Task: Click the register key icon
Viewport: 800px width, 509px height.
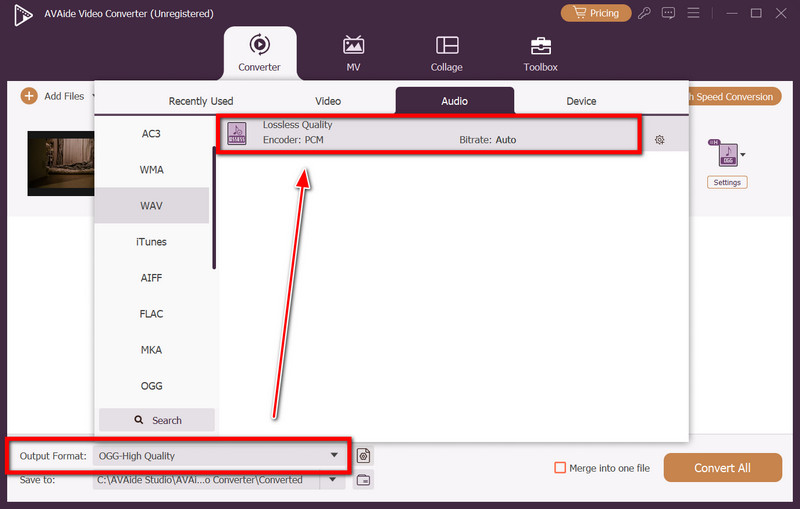Action: 644,13
